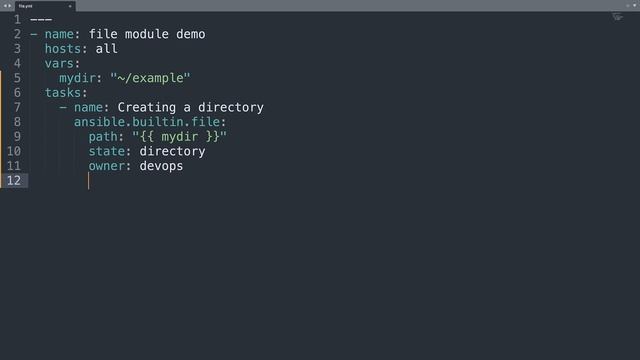Click the 'tasks' key on line 6

63,93
